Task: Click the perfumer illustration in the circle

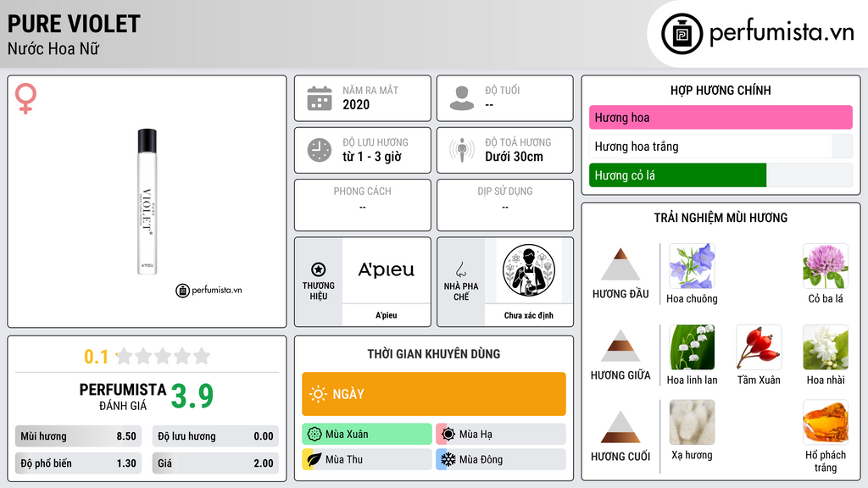Action: coord(529,270)
